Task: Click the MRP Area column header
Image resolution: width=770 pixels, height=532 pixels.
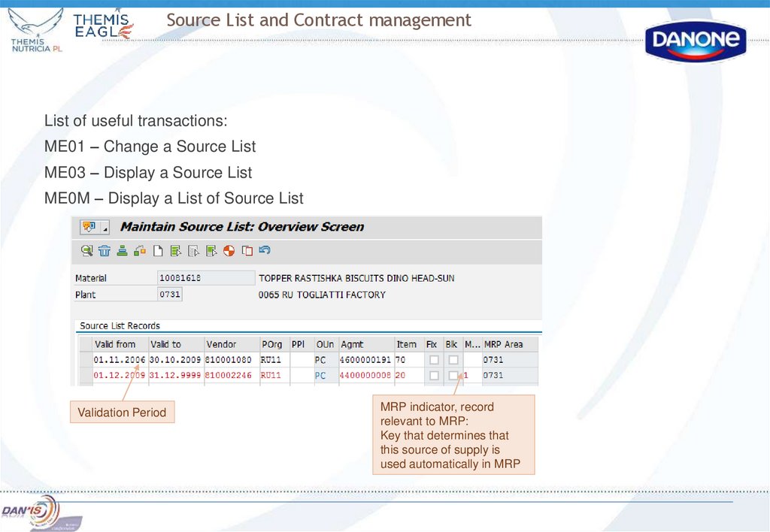Action: pyautogui.click(x=505, y=344)
